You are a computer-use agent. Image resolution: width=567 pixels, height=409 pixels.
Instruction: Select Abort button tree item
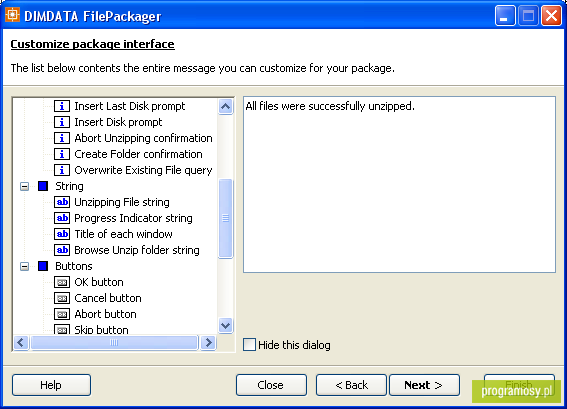pyautogui.click(x=105, y=314)
